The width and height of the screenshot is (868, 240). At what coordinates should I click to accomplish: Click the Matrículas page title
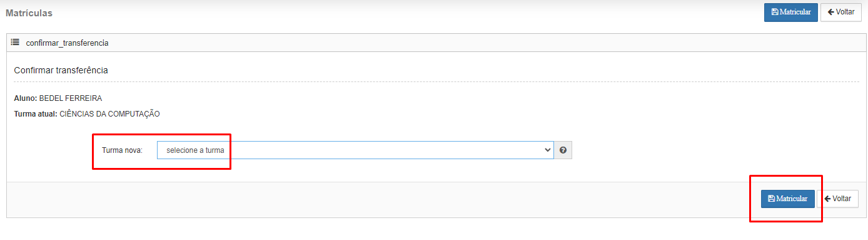29,13
